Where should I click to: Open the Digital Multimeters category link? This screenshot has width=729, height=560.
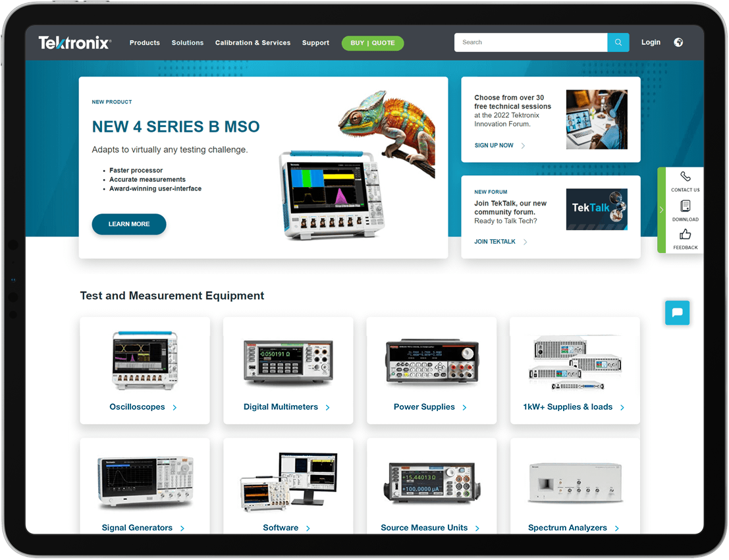281,407
